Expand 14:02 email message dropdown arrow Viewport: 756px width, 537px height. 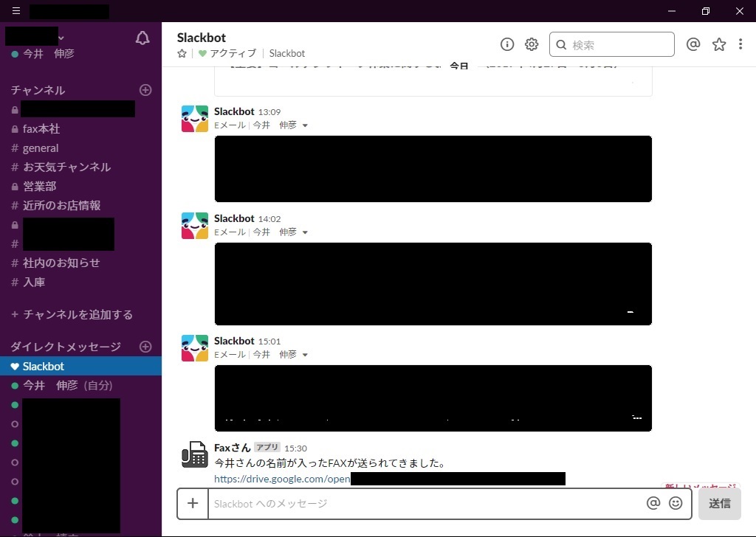click(305, 232)
